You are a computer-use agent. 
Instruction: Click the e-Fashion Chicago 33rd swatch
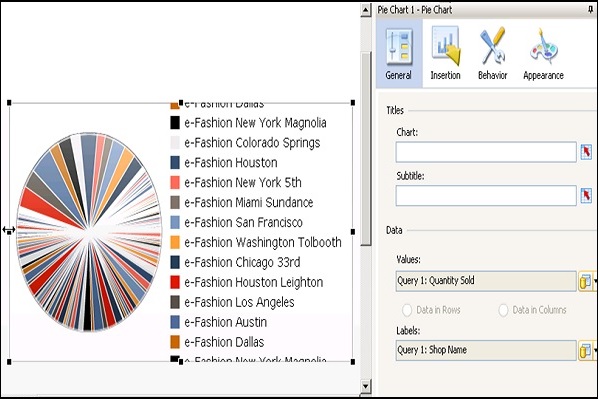(175, 262)
